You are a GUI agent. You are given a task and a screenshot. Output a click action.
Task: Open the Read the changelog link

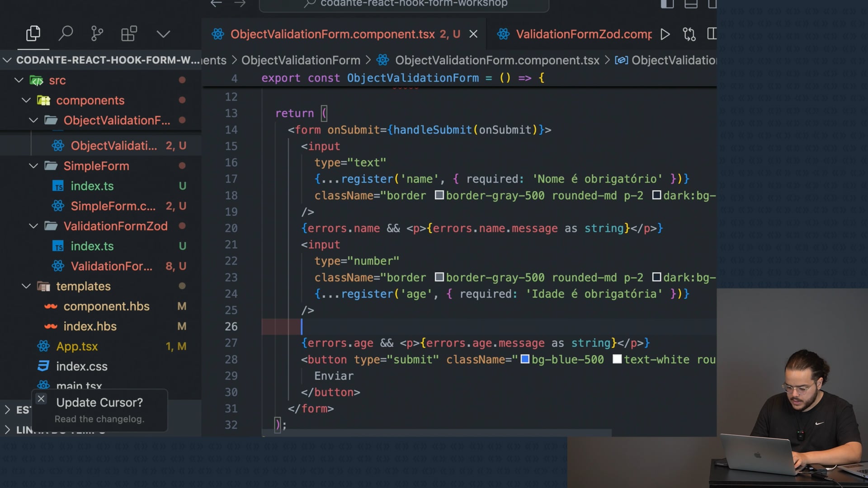99,419
